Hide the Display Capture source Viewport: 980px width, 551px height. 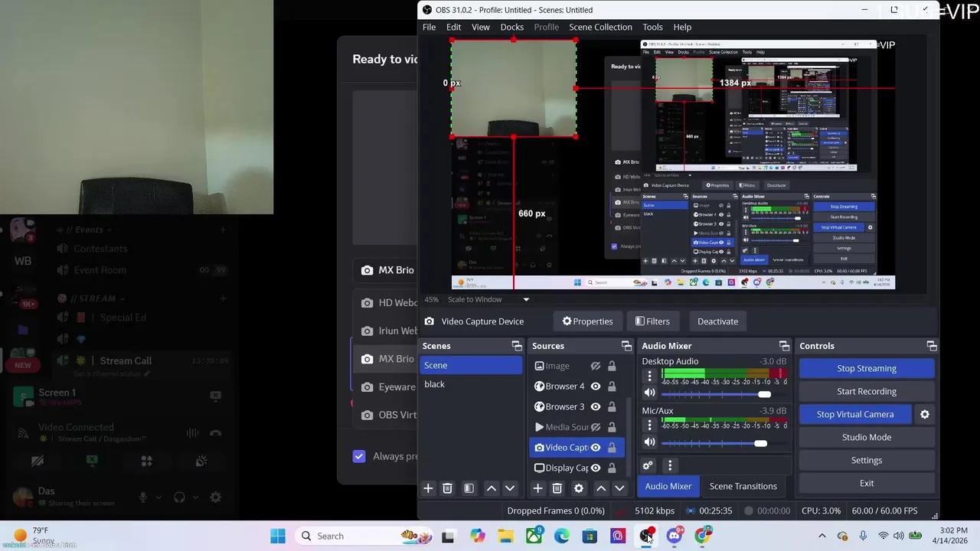[595, 468]
